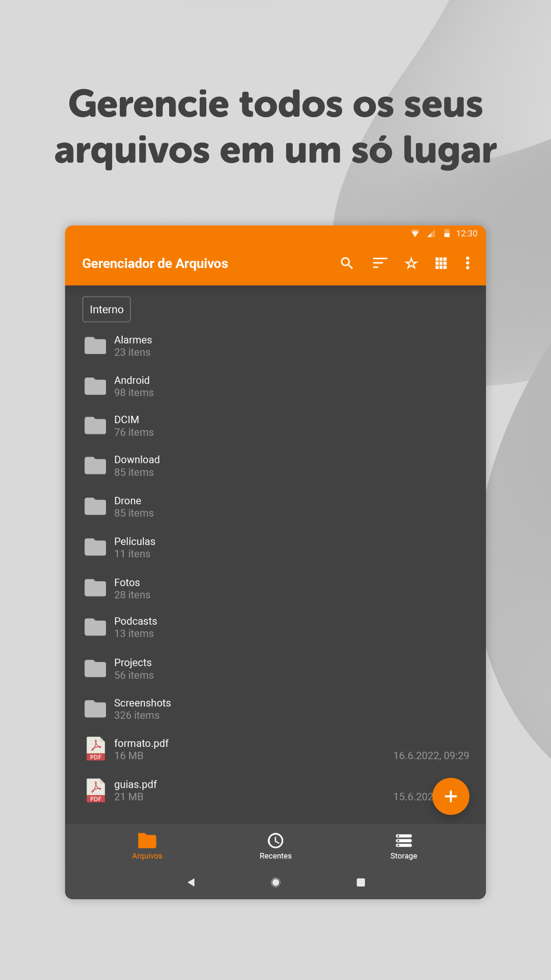Open the Fotos folder
This screenshot has height=980, width=551.
(275, 588)
